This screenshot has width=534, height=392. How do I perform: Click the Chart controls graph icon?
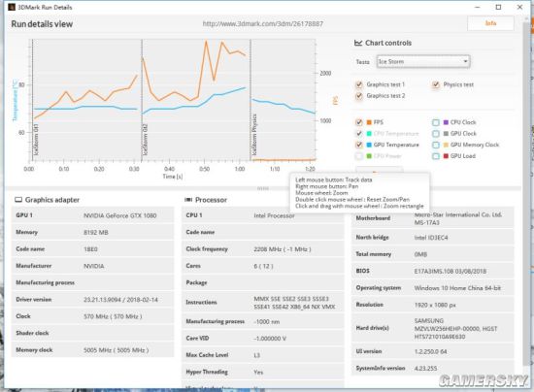click(358, 43)
